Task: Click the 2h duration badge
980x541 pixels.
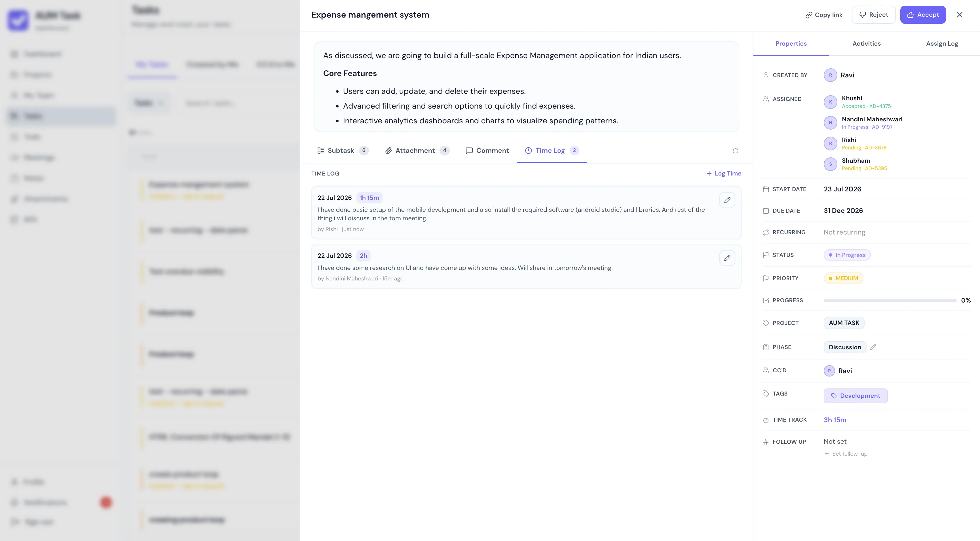Action: point(363,256)
